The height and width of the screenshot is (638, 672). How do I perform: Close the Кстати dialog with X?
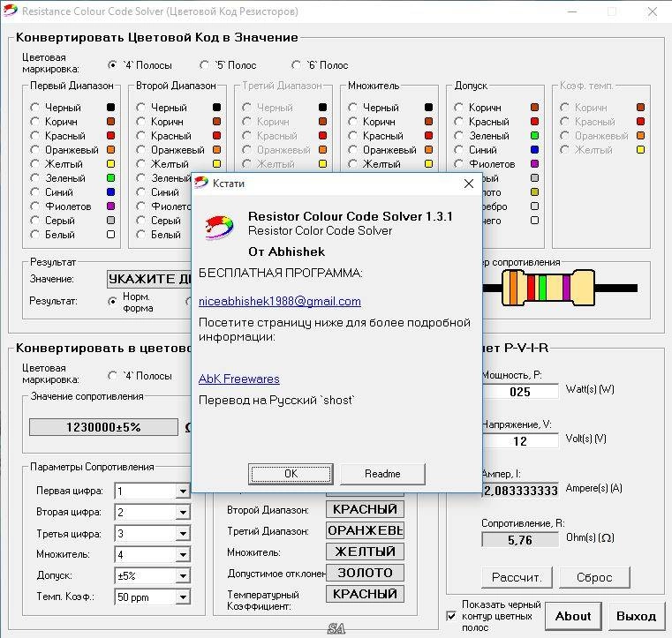click(x=468, y=184)
